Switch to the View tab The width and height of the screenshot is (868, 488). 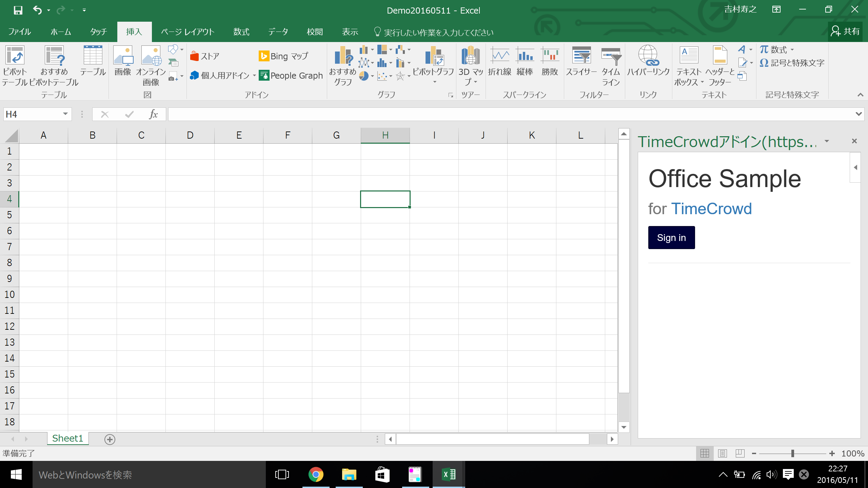[350, 32]
